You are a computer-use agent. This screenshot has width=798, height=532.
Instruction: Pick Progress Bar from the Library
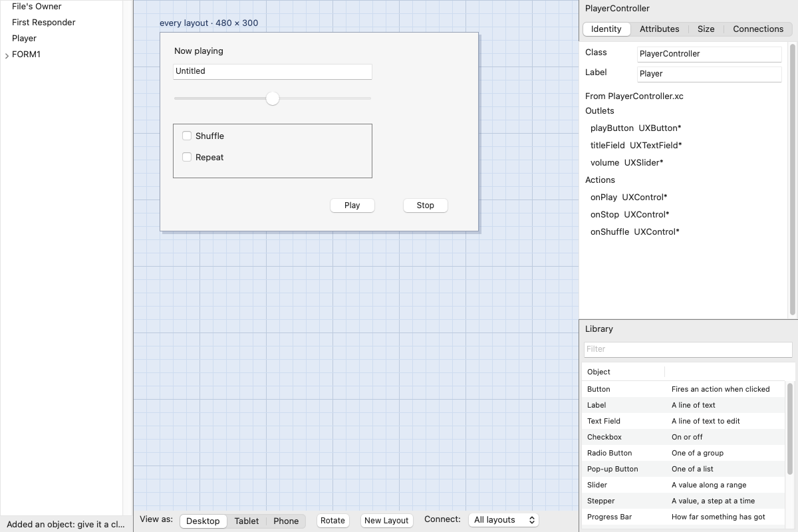[x=684, y=517]
